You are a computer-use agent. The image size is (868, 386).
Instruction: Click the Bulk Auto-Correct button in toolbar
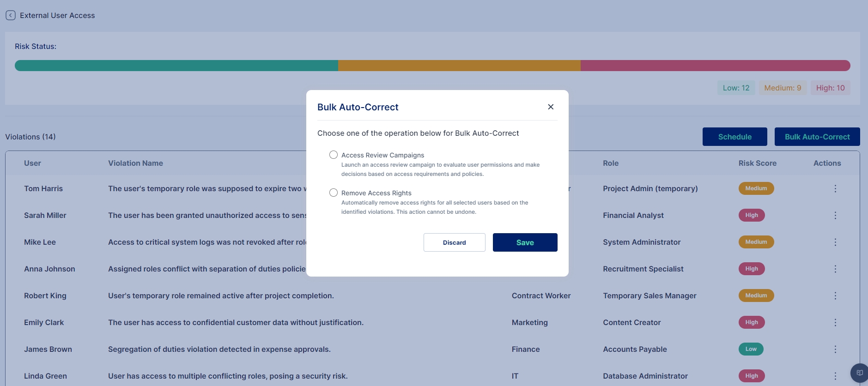coord(817,137)
